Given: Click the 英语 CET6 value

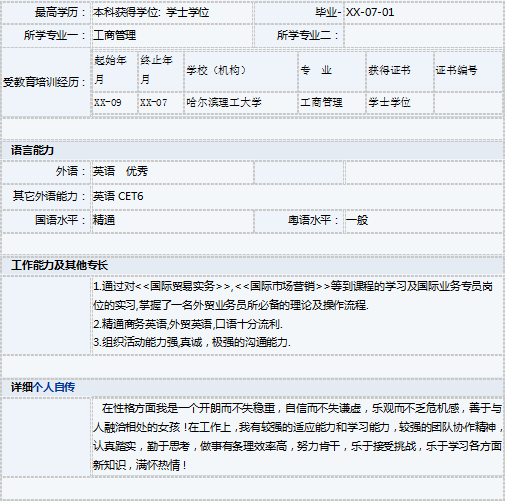Looking at the screenshot, I should 118,196.
